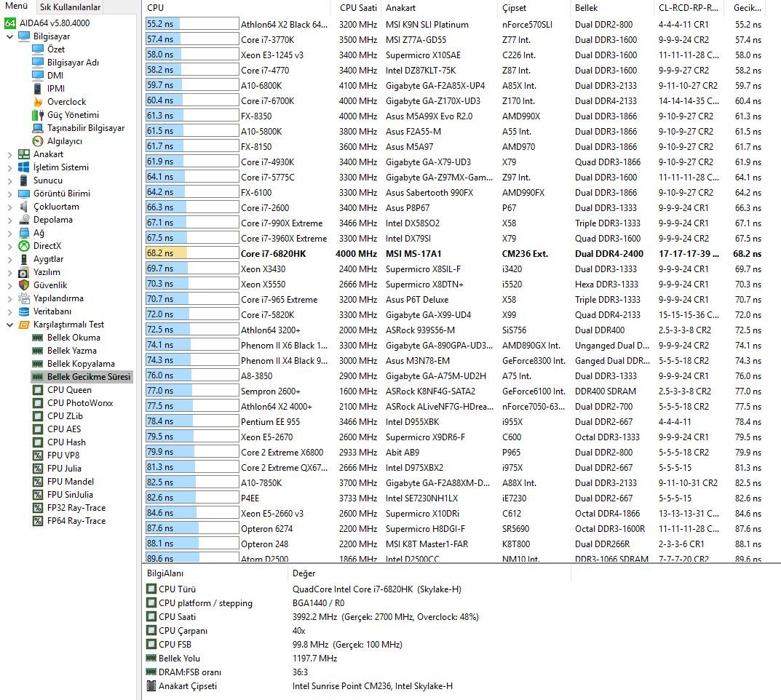Image resolution: width=781 pixels, height=700 pixels.
Task: Open the İşletim Sistemi Windows icon
Action: 24,167
